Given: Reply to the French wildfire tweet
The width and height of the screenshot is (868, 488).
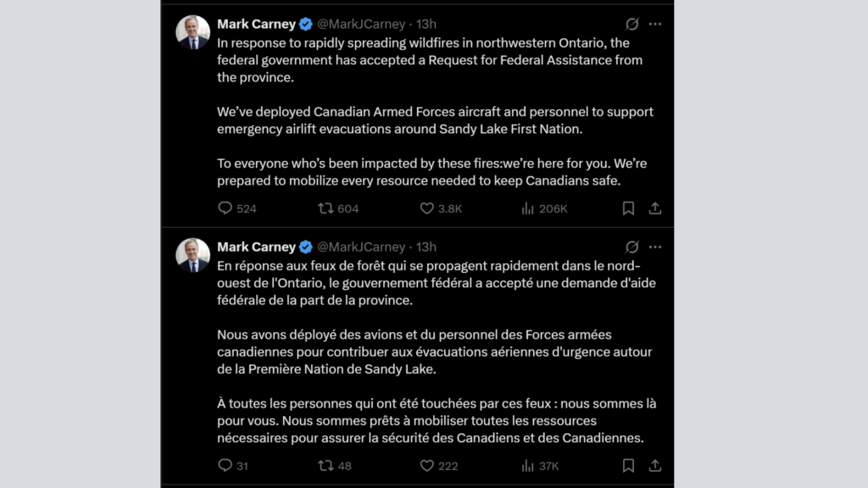Looking at the screenshot, I should click(x=225, y=466).
